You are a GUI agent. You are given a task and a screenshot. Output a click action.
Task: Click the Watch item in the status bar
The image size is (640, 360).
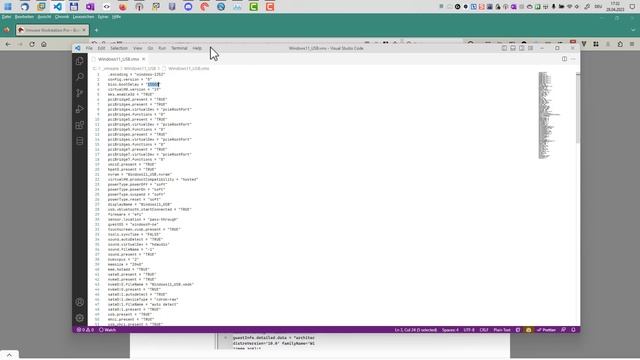(107, 330)
